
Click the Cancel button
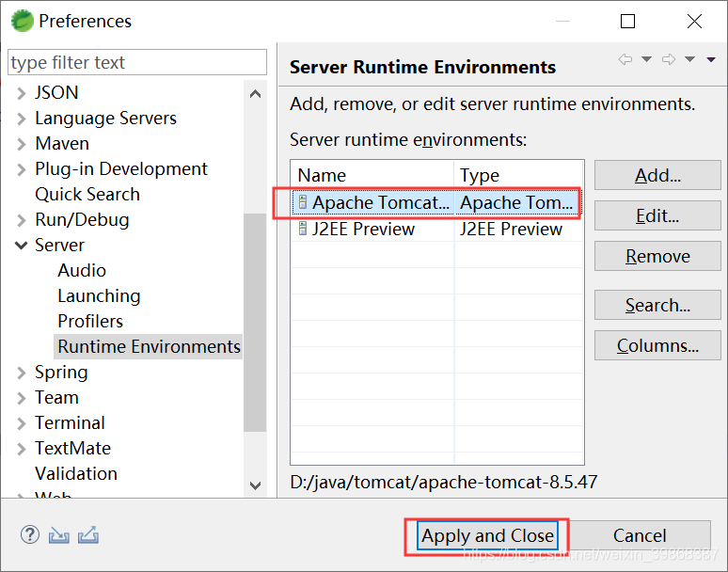click(x=640, y=536)
